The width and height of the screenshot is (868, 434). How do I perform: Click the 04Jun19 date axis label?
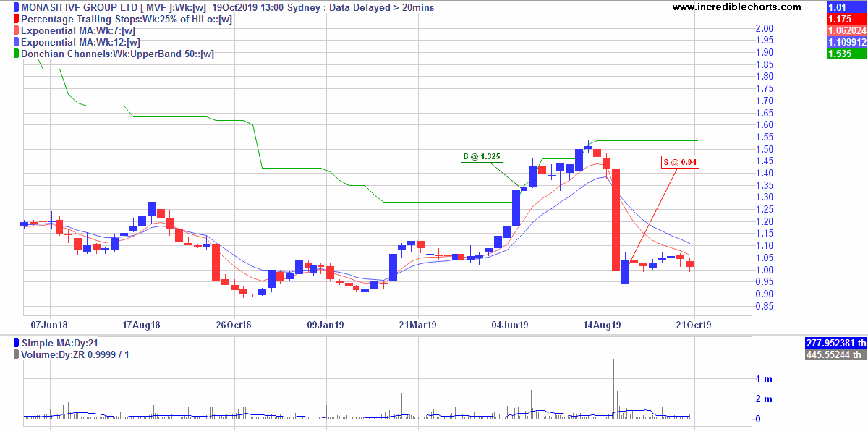tap(510, 325)
